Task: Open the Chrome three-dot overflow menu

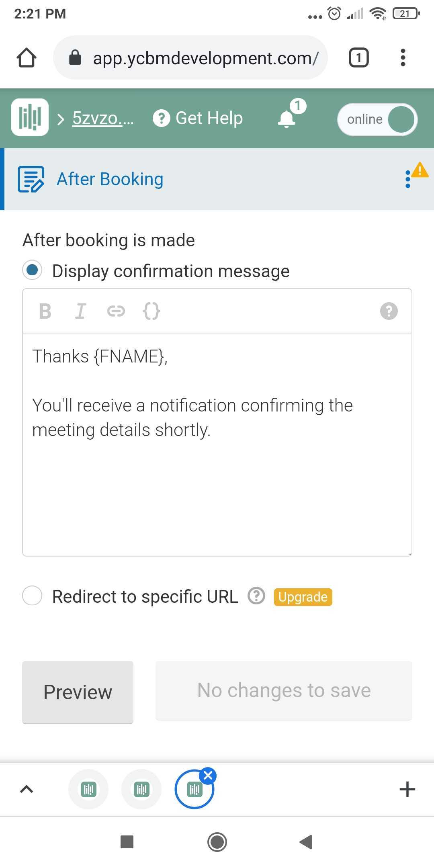Action: [x=403, y=57]
